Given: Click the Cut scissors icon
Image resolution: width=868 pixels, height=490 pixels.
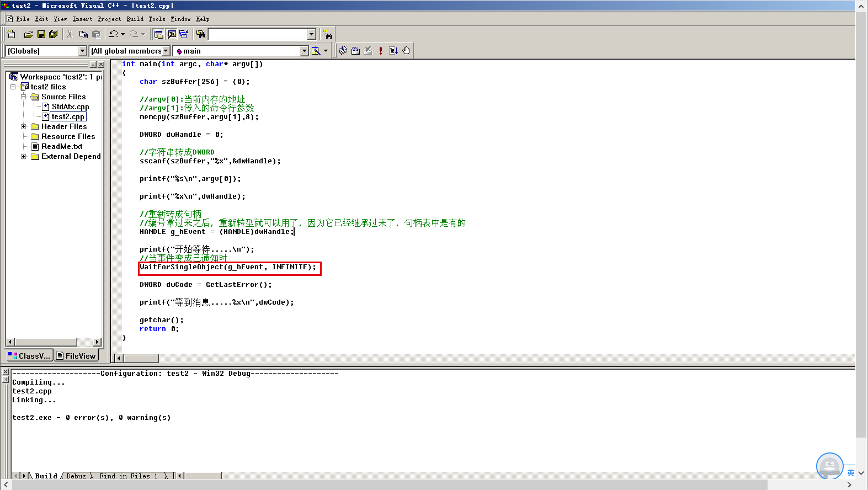Looking at the screenshot, I should coord(70,34).
